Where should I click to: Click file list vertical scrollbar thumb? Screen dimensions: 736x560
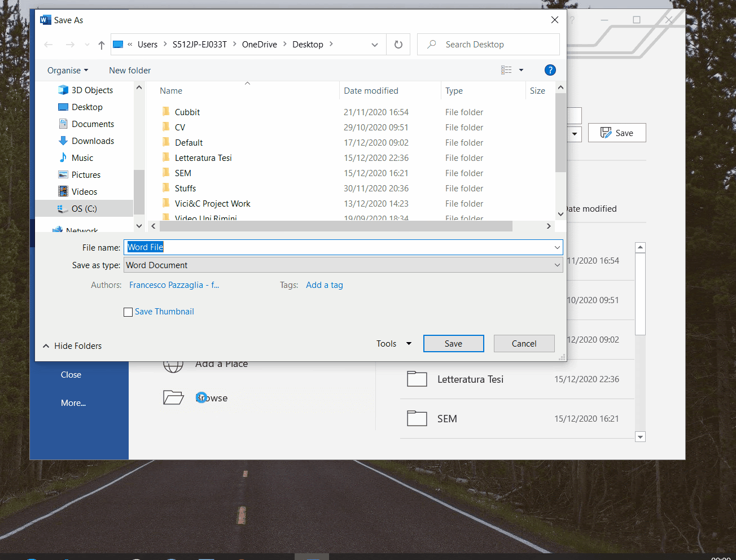click(x=560, y=133)
